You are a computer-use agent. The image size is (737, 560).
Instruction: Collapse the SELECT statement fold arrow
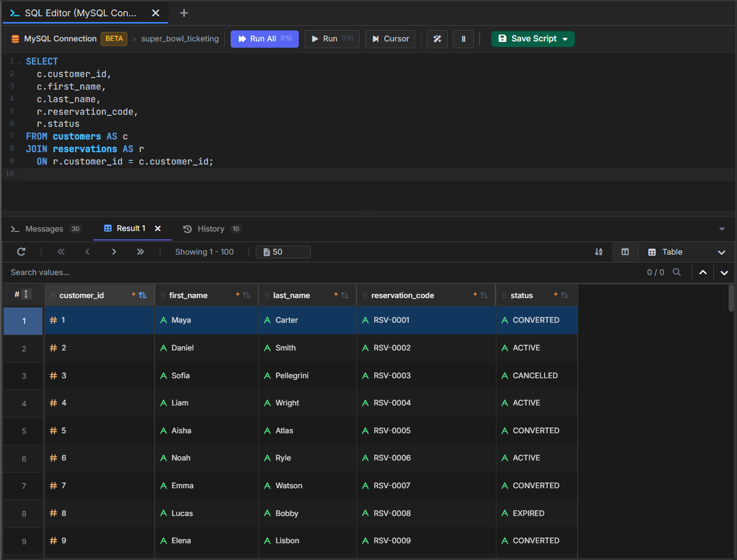pyautogui.click(x=19, y=62)
